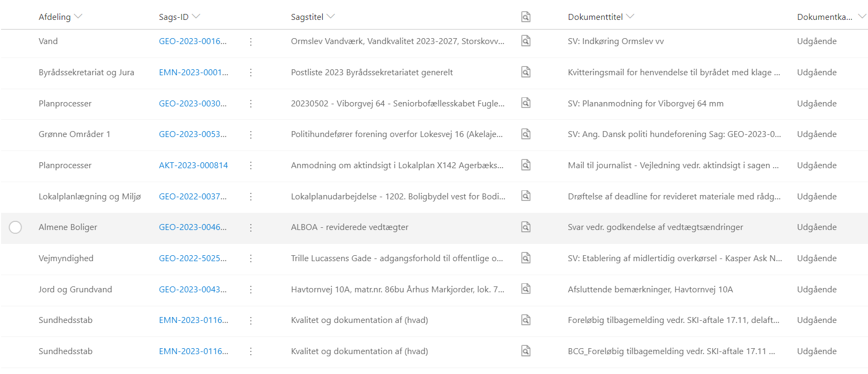The height and width of the screenshot is (374, 868).
Task: Open document preview icon for Ormslev Vandværk row
Action: [526, 41]
